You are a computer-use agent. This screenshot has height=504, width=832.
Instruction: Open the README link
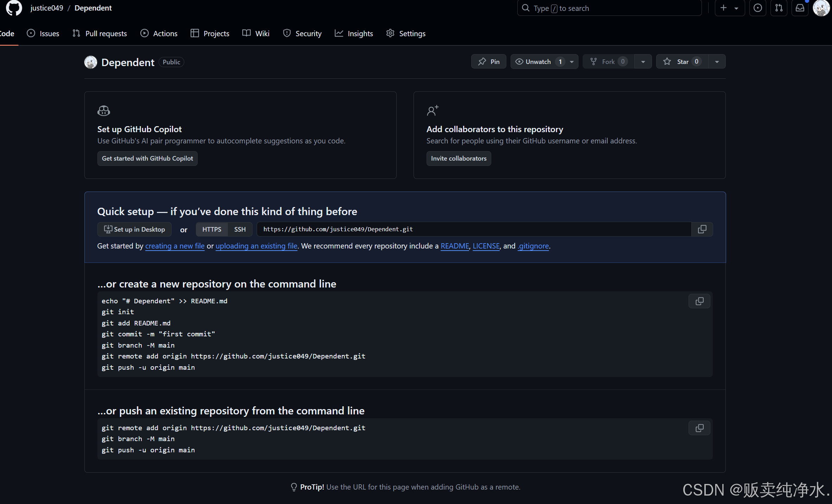click(x=455, y=246)
